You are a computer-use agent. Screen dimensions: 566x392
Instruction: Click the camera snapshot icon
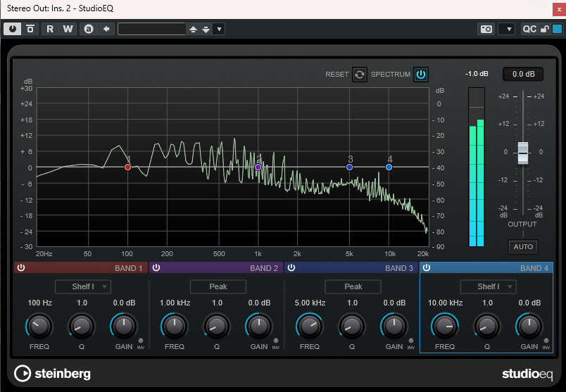pyautogui.click(x=486, y=29)
